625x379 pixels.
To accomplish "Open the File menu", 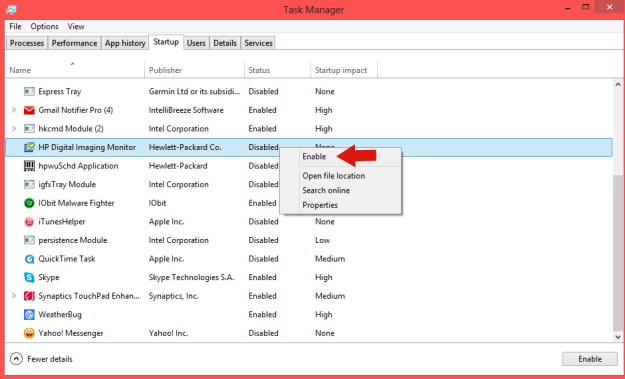I will pos(15,26).
